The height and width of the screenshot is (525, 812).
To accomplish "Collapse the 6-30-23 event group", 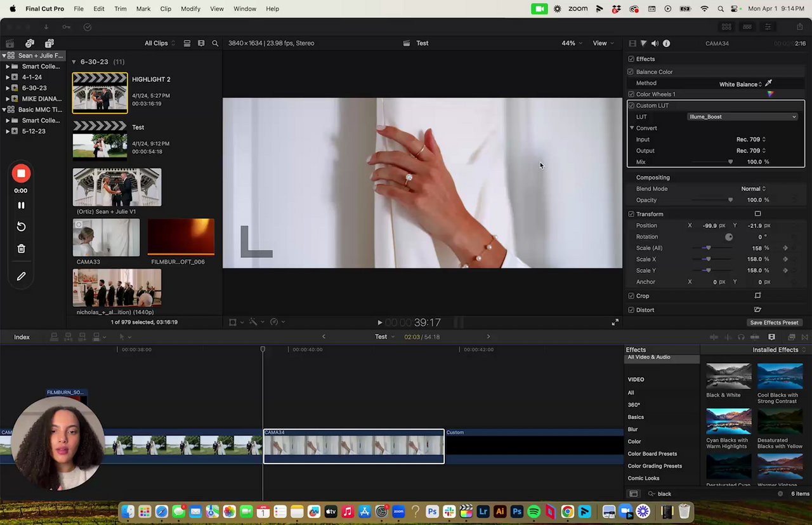I will pos(74,62).
